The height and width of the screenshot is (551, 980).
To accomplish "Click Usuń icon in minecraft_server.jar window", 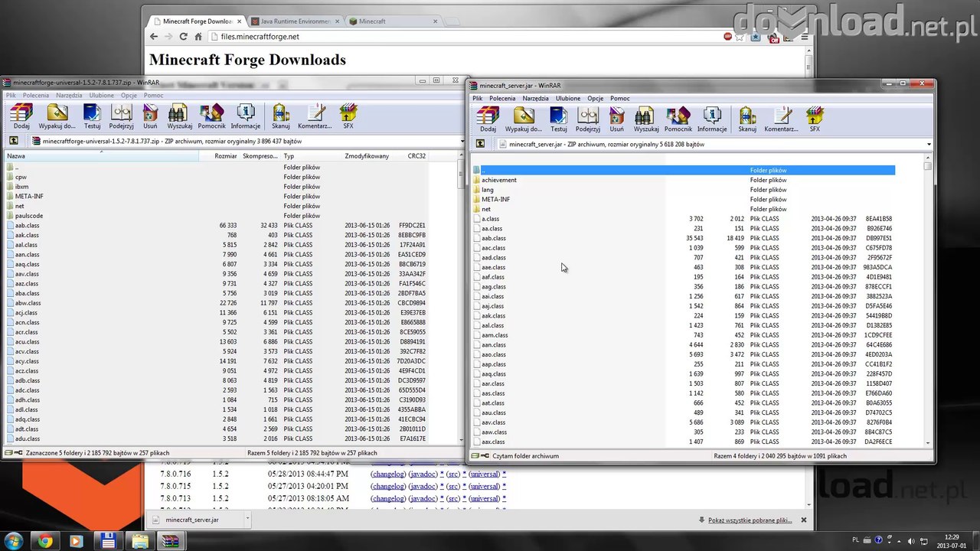I will pyautogui.click(x=616, y=119).
